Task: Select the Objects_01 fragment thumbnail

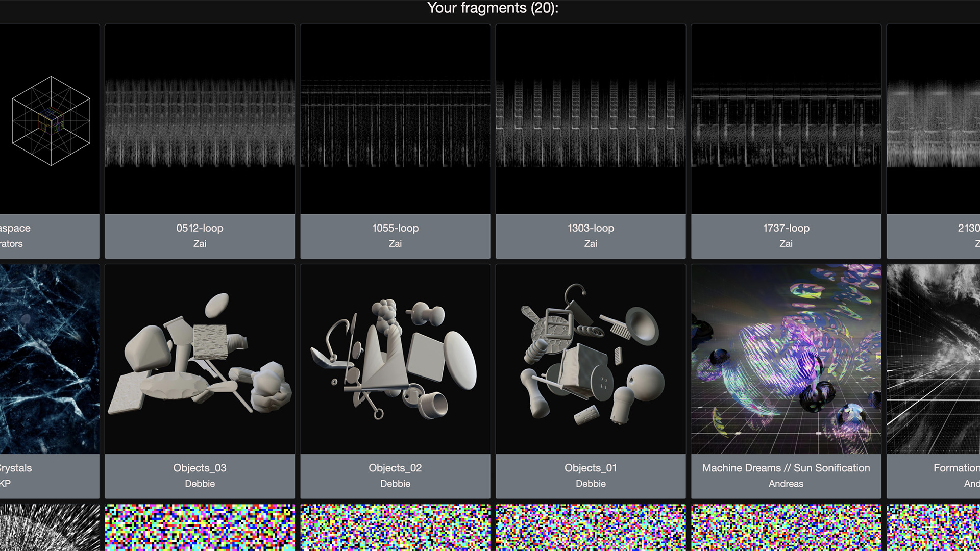Action: [591, 359]
